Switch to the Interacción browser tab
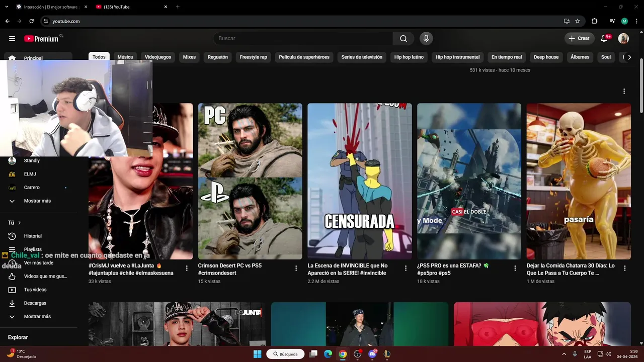Image resolution: width=644 pixels, height=362 pixels. pos(51,7)
